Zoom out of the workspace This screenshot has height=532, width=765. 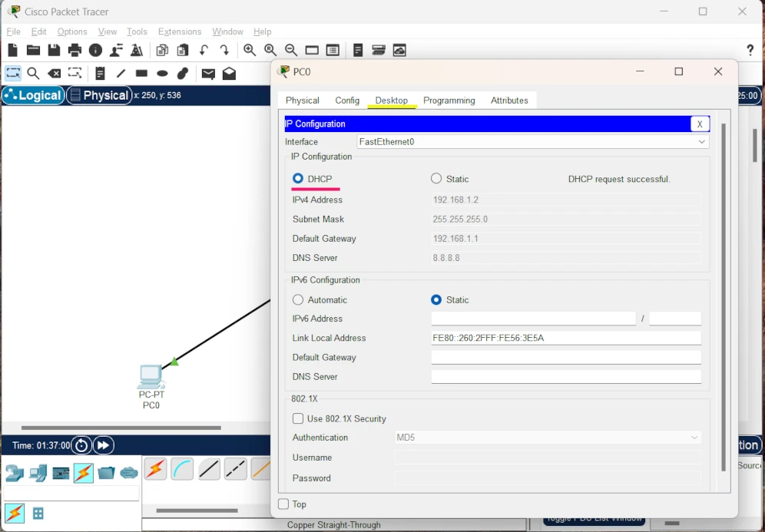click(291, 50)
